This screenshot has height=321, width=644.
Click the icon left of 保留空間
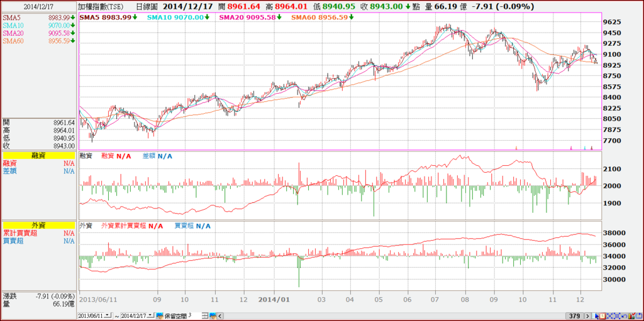[160, 315]
